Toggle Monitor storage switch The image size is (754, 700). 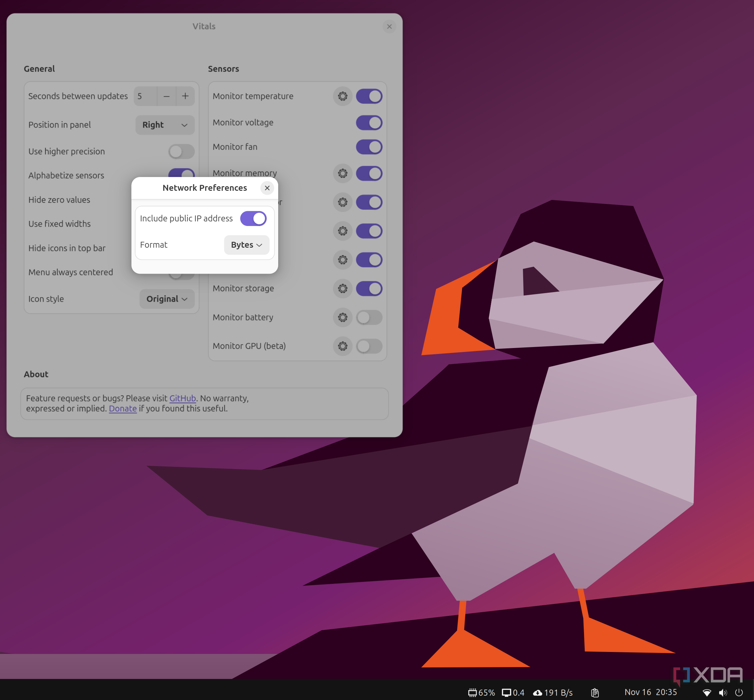coord(369,288)
